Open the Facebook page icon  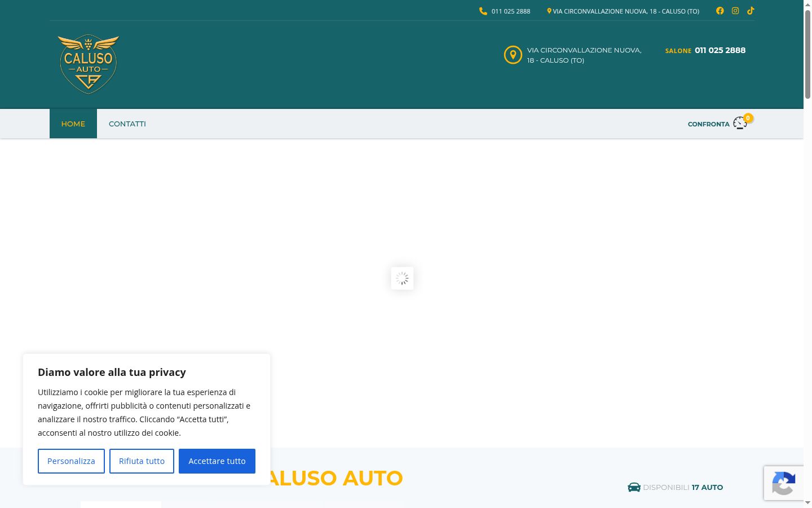tap(720, 11)
